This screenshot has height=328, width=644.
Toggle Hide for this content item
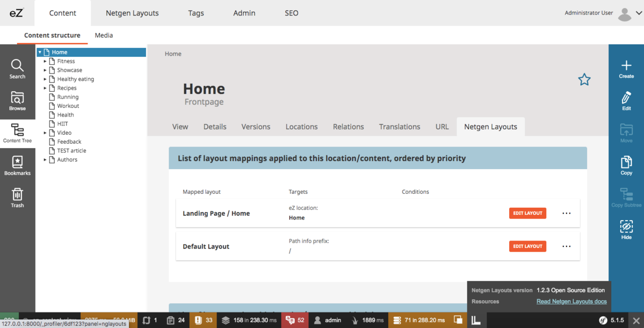coord(626,230)
